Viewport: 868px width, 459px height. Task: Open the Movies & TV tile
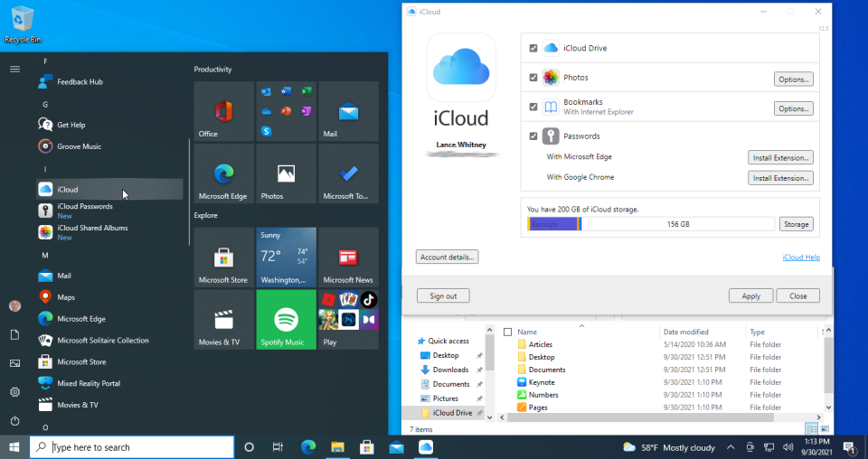click(223, 320)
